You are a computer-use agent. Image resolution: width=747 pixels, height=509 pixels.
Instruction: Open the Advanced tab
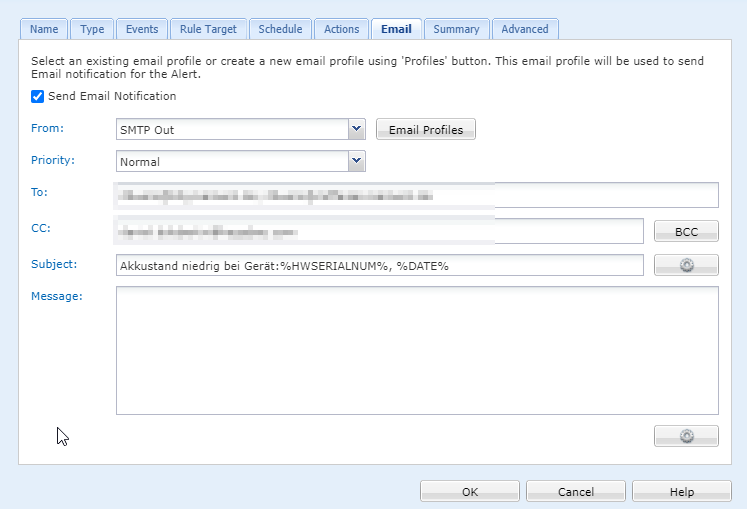click(x=525, y=30)
